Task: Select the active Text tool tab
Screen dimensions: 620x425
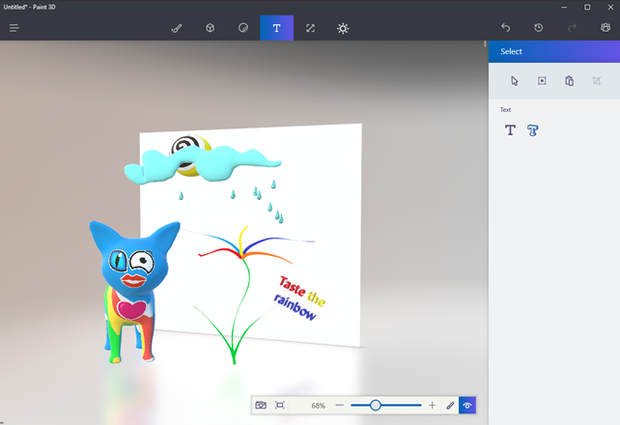Action: point(277,28)
